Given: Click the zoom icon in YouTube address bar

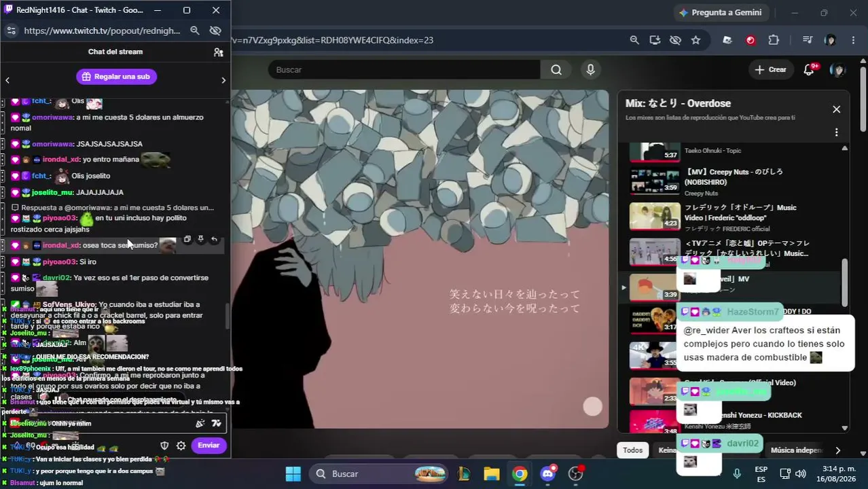Looking at the screenshot, I should click(x=634, y=40).
